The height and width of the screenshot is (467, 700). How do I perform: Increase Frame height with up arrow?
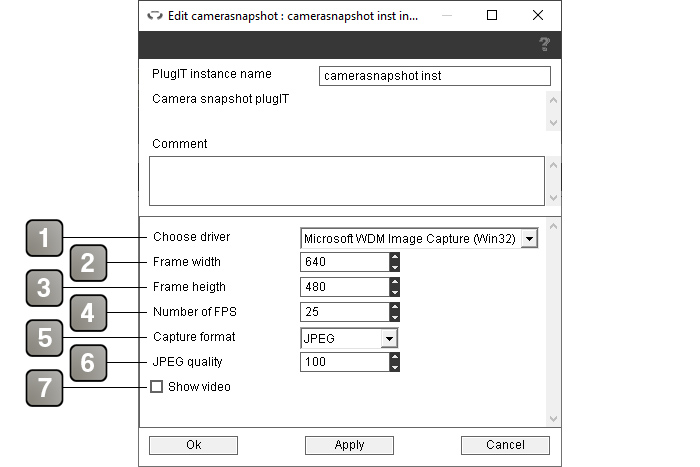coord(395,282)
